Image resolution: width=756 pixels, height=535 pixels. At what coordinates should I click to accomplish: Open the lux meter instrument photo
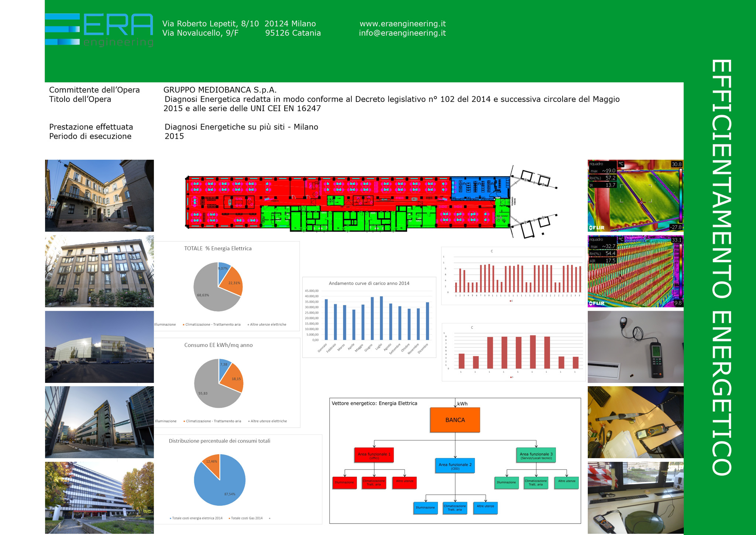tap(635, 347)
